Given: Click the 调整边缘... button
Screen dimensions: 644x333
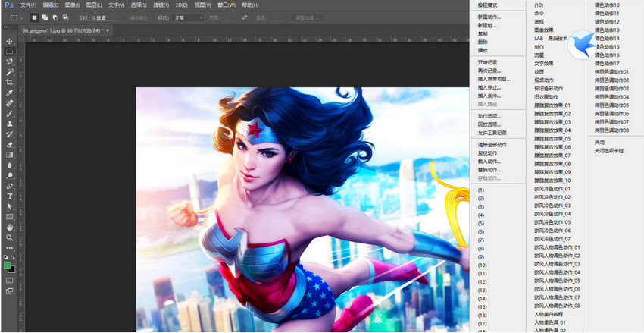Looking at the screenshot, I should (x=307, y=18).
